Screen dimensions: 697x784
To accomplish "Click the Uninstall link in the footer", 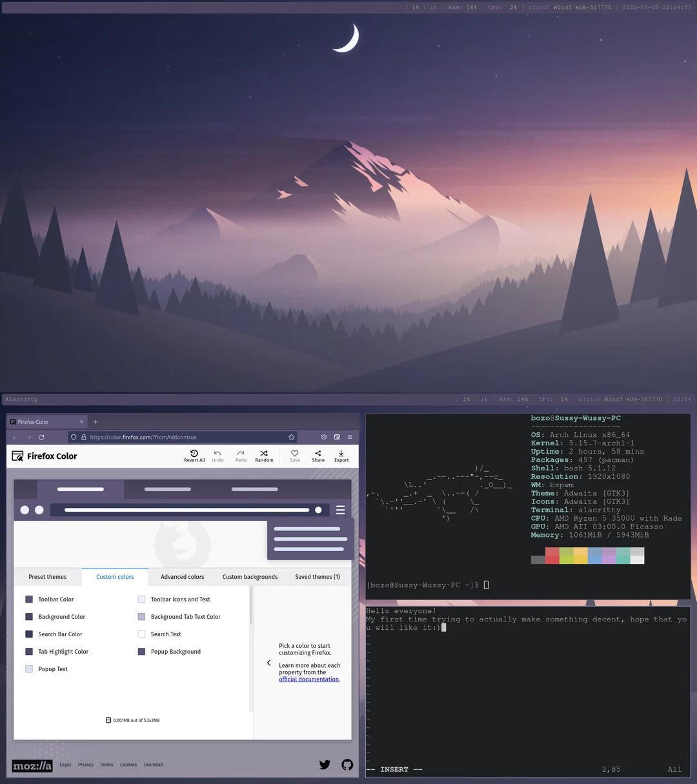I will [x=153, y=764].
